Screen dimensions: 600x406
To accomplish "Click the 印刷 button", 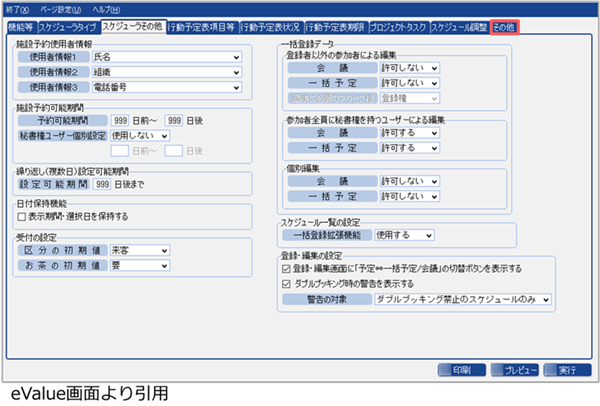I will [x=460, y=369].
